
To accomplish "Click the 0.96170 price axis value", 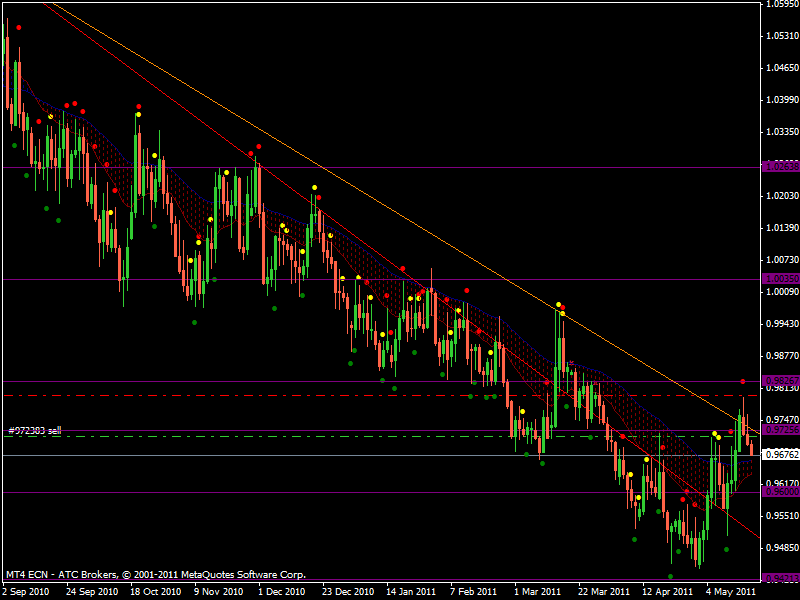I will [783, 483].
